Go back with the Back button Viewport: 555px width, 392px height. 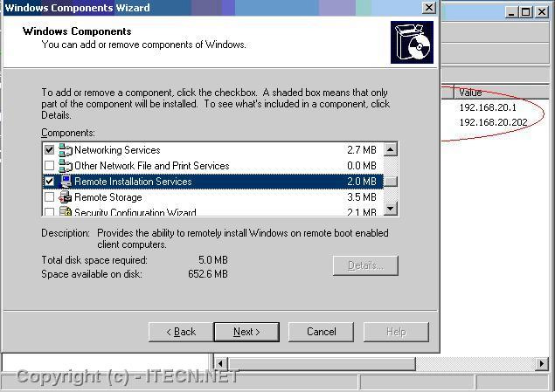(179, 332)
